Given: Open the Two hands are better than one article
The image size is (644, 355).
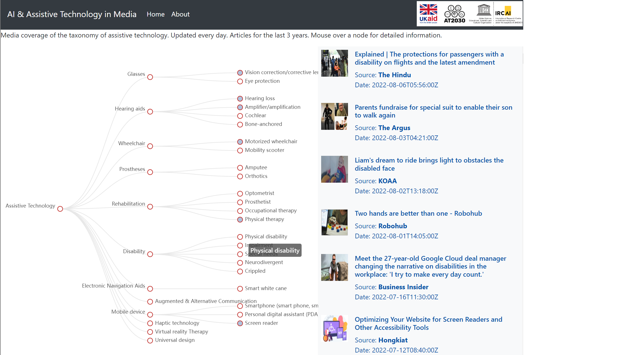Looking at the screenshot, I should point(418,213).
